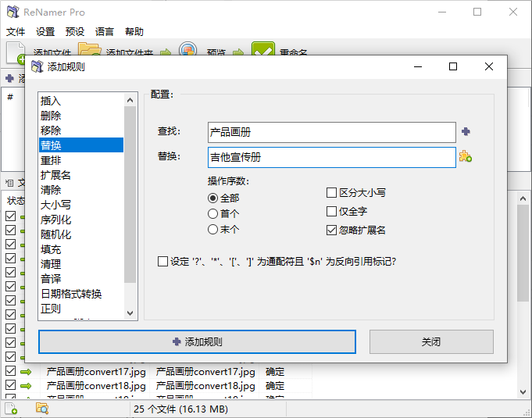Click the 关闭 button
This screenshot has width=532, height=418.
[x=431, y=341]
